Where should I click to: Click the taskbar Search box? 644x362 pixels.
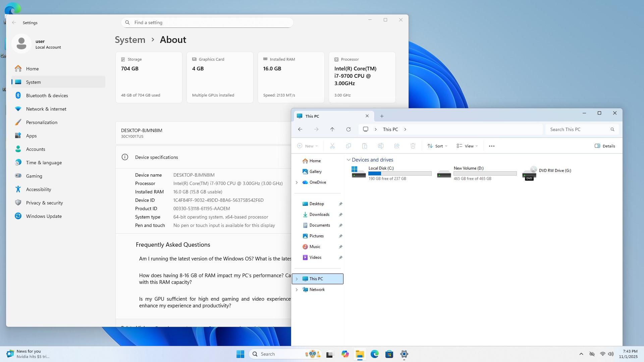pos(285,354)
